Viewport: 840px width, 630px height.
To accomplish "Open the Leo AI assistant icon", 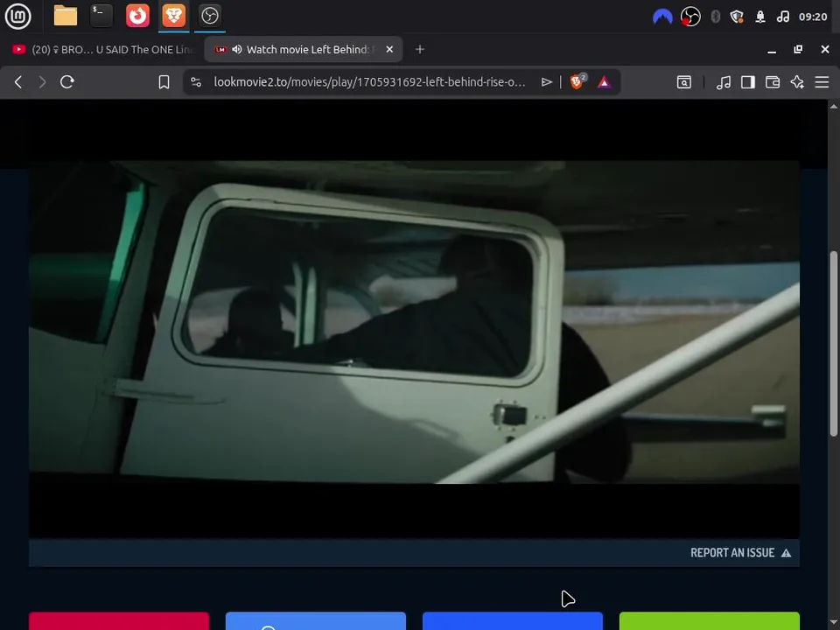I will pyautogui.click(x=797, y=82).
